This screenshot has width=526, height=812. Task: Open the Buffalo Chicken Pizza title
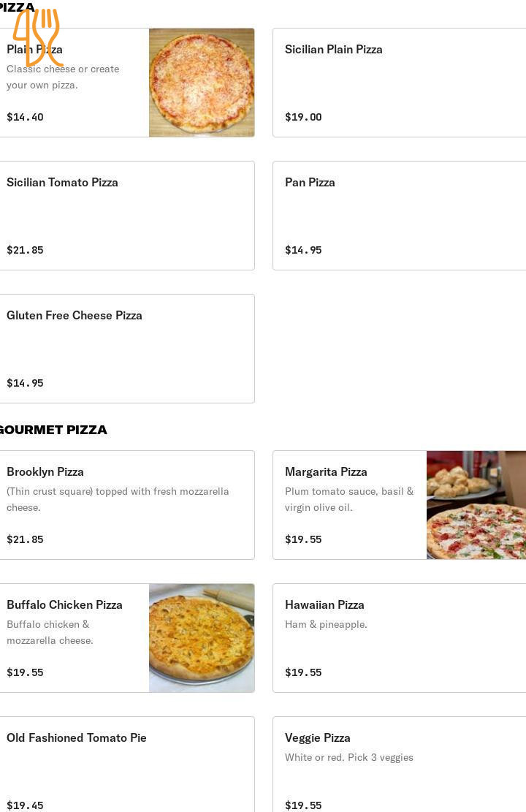(x=64, y=605)
